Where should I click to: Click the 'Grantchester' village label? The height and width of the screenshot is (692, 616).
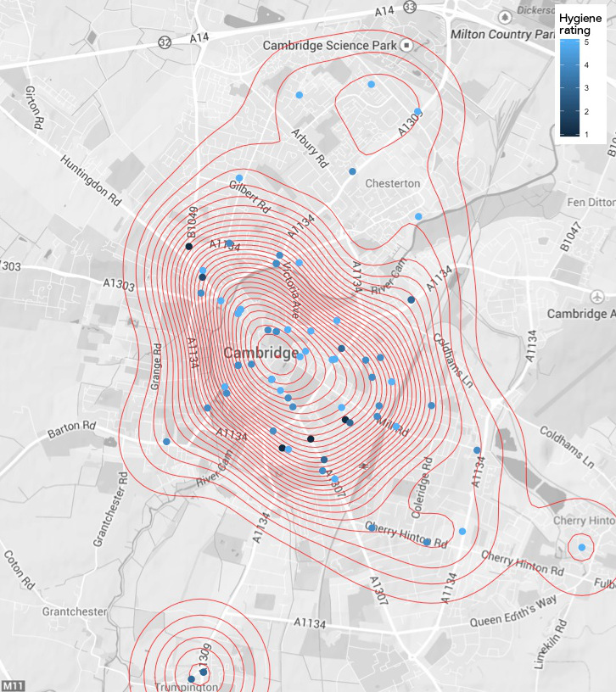[x=75, y=611]
